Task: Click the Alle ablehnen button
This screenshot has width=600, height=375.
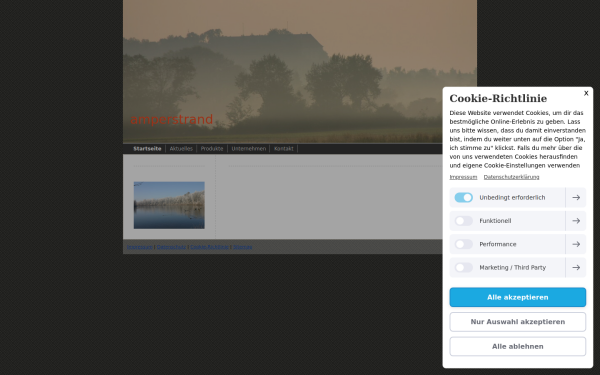Action: 517,346
